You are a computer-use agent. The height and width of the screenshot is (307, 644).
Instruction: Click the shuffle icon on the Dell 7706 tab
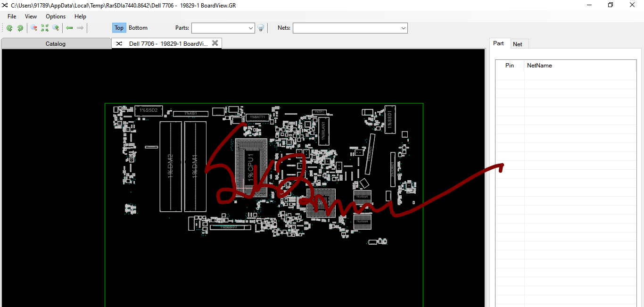coord(119,43)
